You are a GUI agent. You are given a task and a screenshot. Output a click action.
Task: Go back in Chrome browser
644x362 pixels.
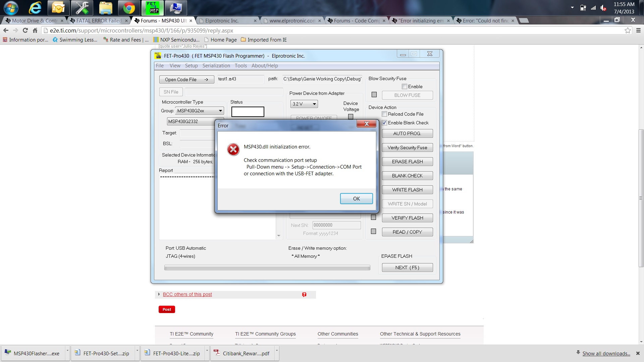click(x=6, y=31)
